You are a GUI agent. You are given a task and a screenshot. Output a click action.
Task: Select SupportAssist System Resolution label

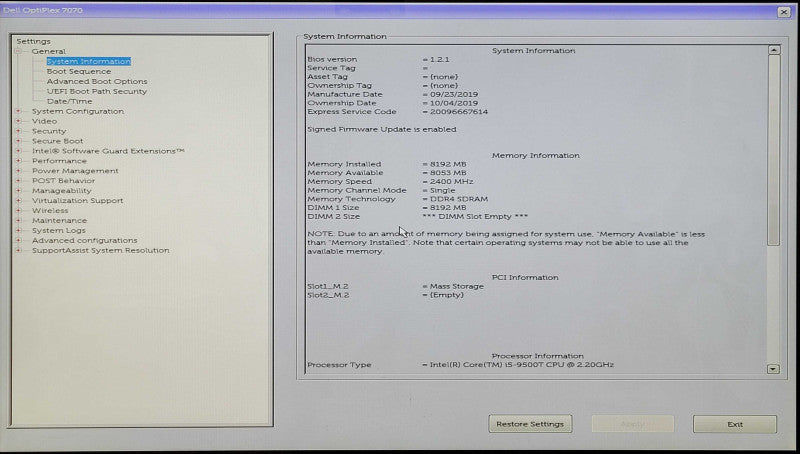point(101,250)
